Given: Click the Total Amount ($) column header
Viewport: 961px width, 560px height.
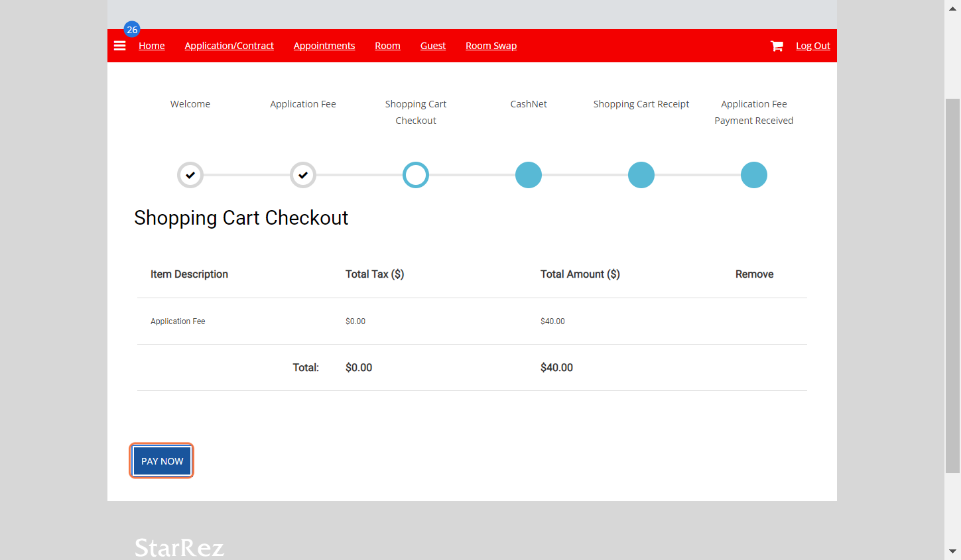Looking at the screenshot, I should [580, 274].
